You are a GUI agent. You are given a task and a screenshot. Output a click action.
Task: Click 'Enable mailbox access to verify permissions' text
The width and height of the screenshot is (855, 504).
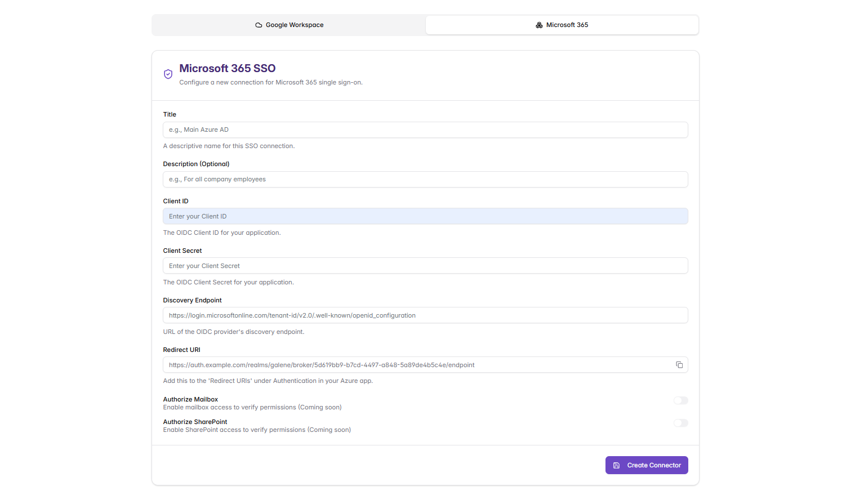pyautogui.click(x=252, y=407)
